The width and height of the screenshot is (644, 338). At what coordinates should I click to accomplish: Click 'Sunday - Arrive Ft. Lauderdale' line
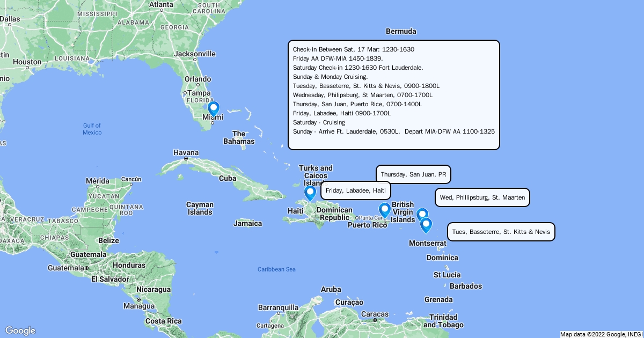(394, 131)
